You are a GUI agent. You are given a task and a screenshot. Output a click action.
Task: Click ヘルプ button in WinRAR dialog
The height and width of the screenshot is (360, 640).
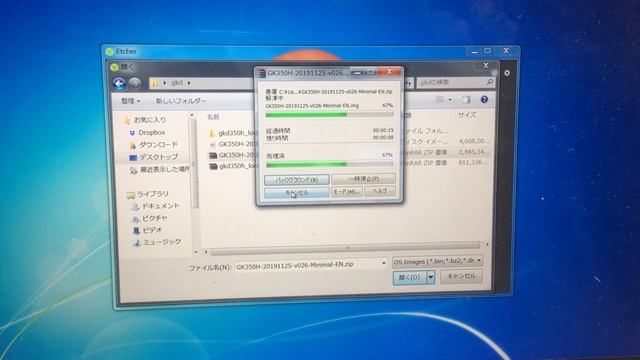380,191
